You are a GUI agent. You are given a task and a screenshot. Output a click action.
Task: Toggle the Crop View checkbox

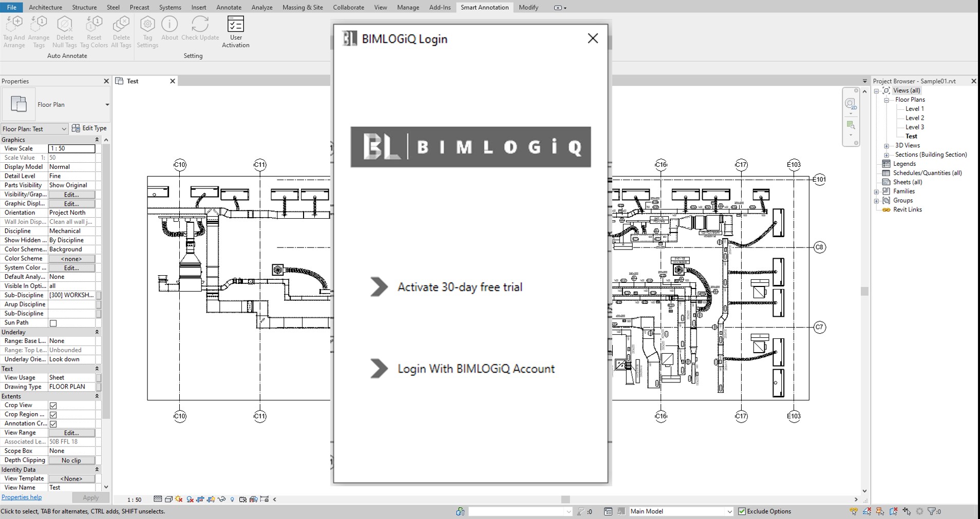[53, 406]
